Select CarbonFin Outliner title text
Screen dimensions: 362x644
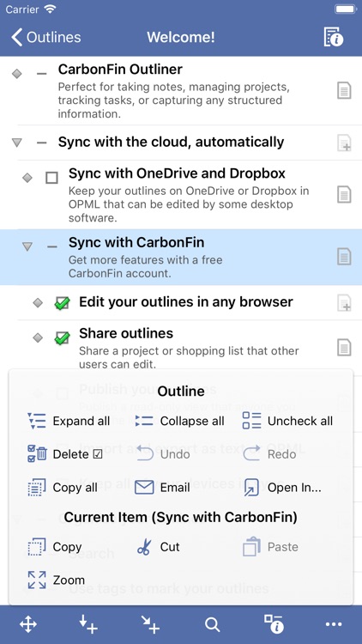120,70
